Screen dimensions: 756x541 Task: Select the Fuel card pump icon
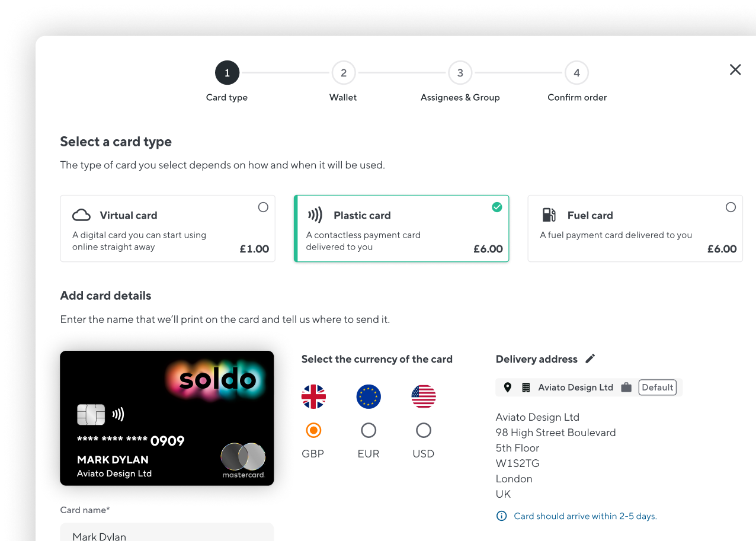tap(549, 215)
